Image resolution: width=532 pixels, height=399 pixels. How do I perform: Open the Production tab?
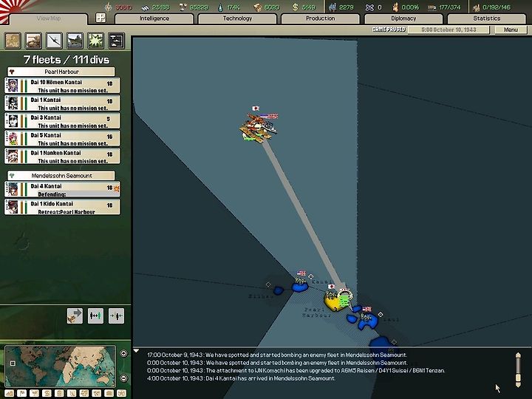coord(321,18)
